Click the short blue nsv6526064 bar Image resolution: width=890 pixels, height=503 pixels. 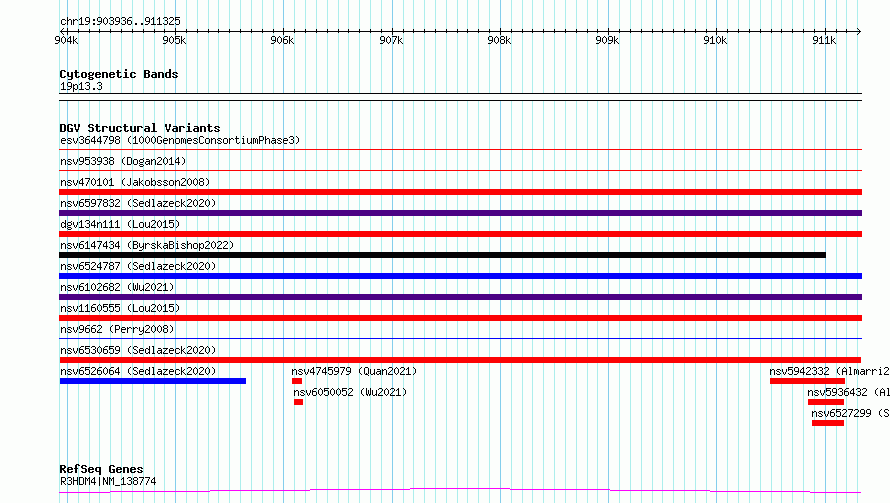[x=153, y=381]
